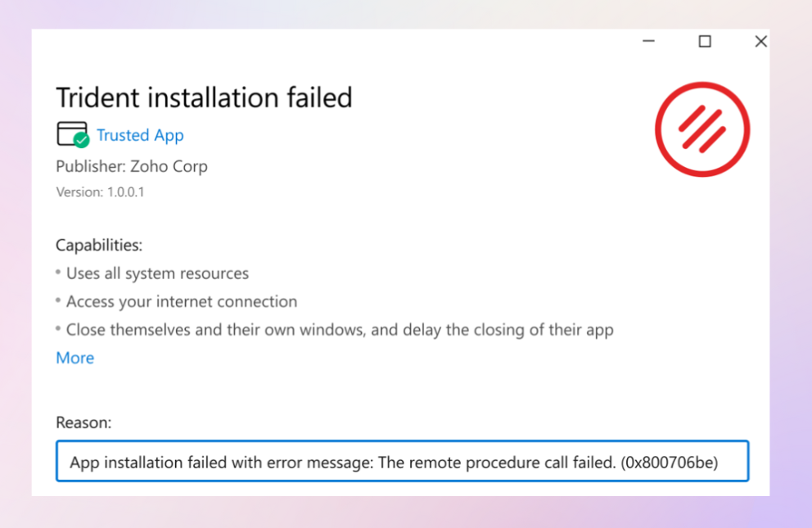
Task: Close the Trident installer dialog
Action: (760, 41)
